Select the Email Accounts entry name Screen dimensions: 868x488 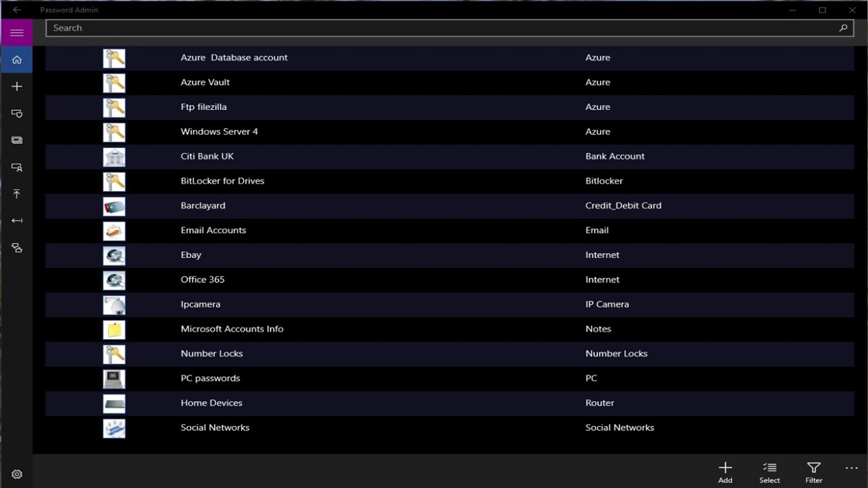(213, 230)
